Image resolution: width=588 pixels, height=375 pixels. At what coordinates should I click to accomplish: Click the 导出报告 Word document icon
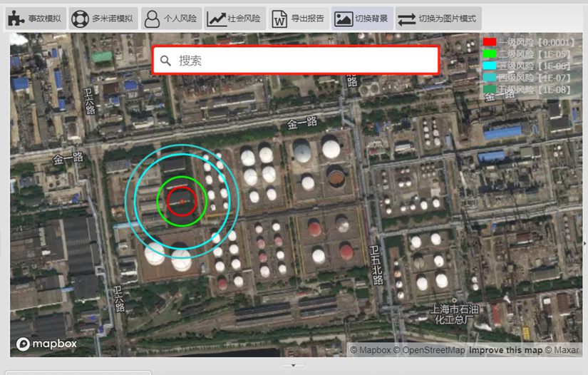280,19
